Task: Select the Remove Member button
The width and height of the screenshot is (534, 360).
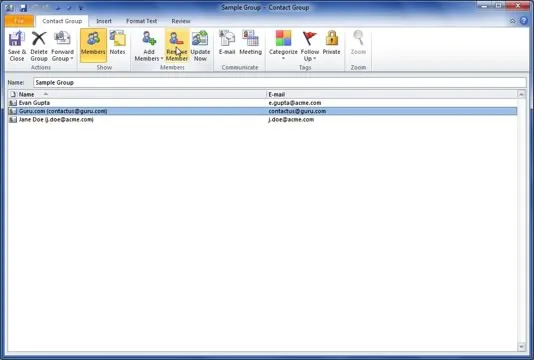Action: point(177,46)
